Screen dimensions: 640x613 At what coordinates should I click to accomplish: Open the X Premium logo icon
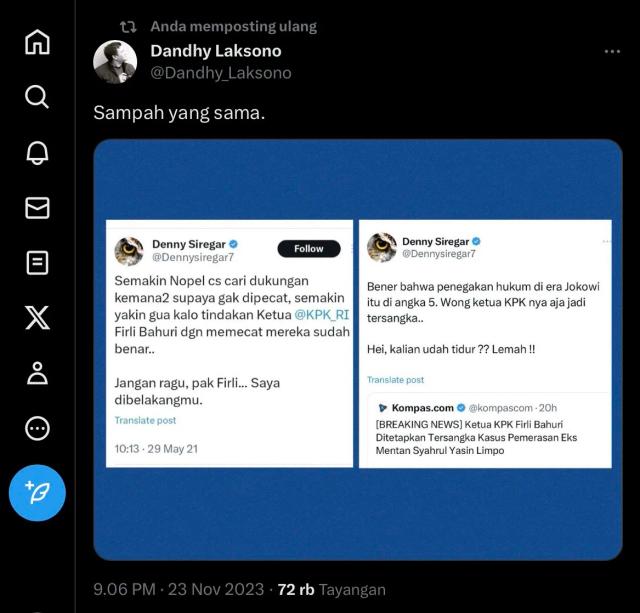(37, 317)
